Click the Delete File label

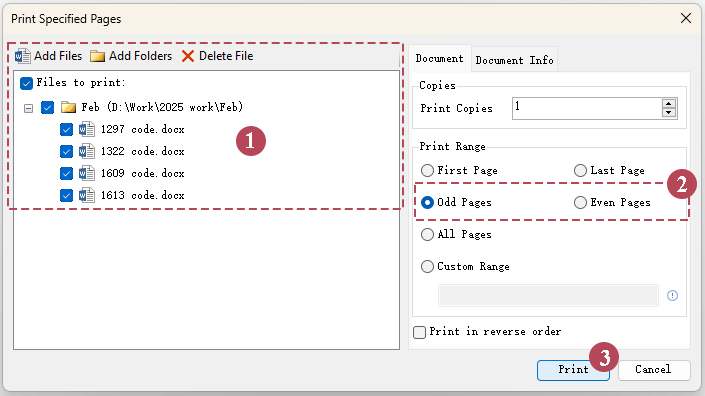coord(226,56)
